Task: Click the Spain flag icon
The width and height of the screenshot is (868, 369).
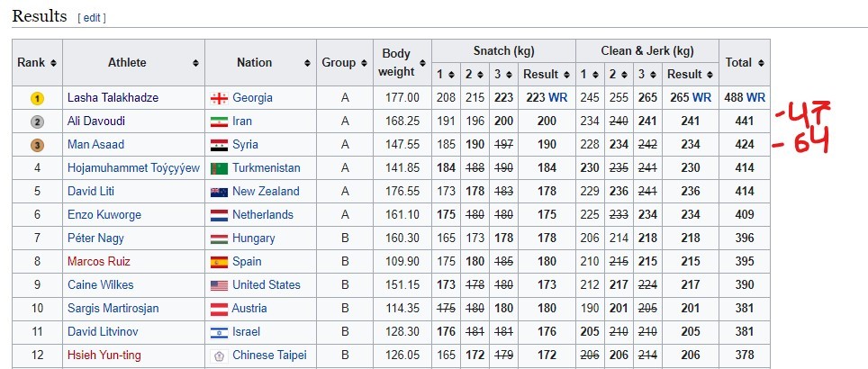Action: [x=219, y=262]
